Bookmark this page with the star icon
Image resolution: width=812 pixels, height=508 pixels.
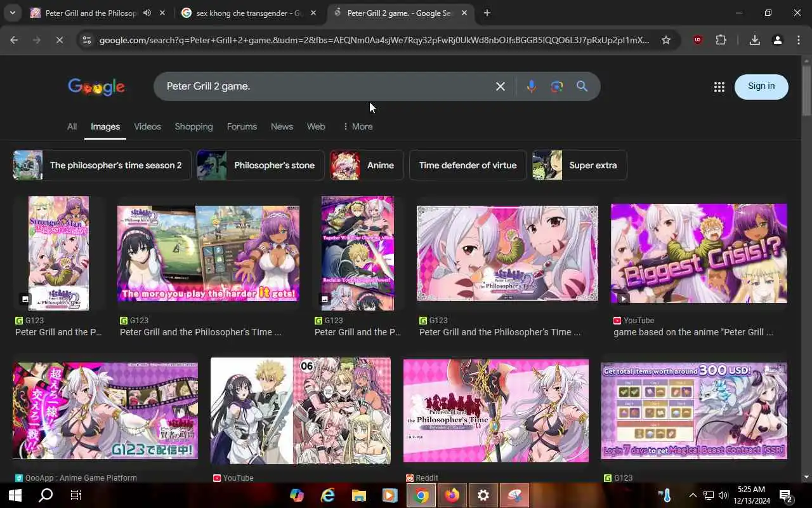coord(666,40)
